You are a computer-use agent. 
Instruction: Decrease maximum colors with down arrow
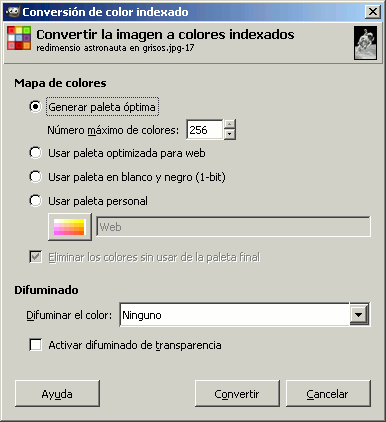229,134
